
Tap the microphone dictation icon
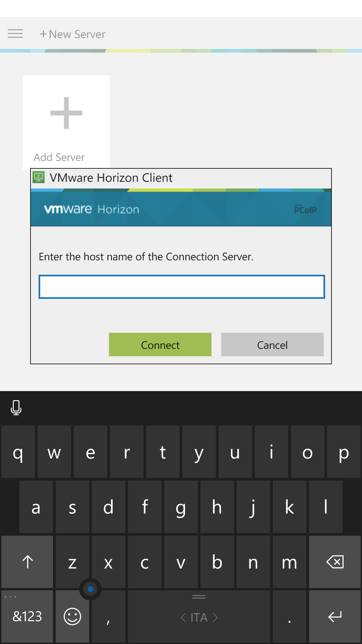pos(16,408)
